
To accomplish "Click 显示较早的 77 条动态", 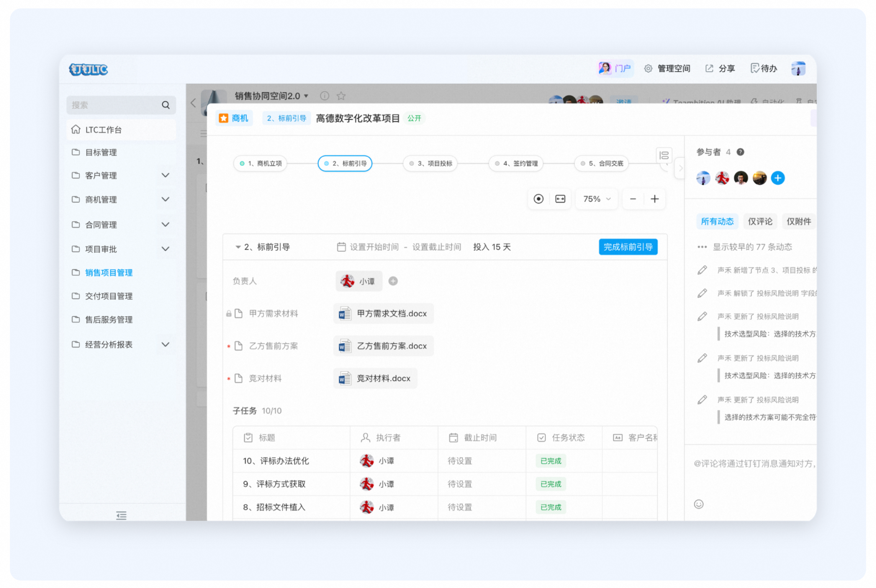I will tap(752, 247).
